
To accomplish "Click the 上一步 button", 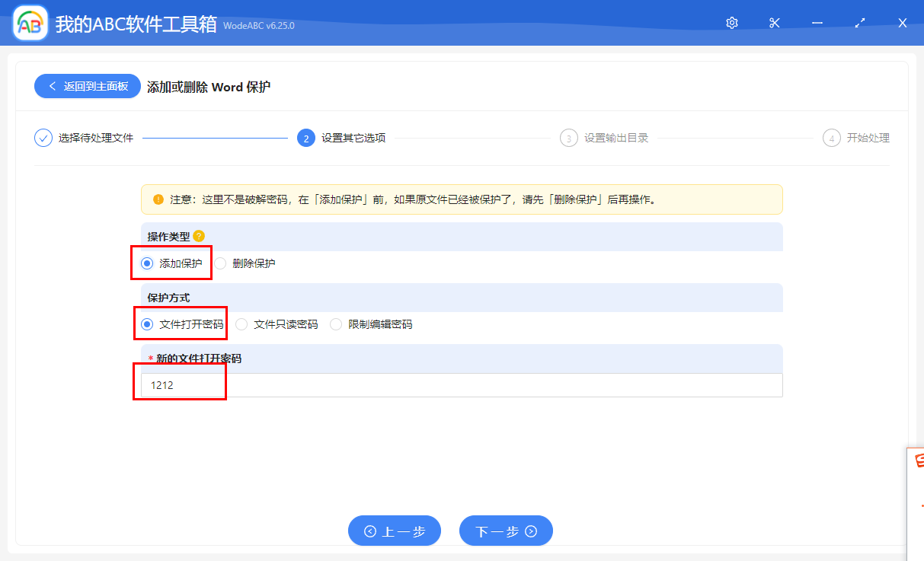I will coord(395,531).
